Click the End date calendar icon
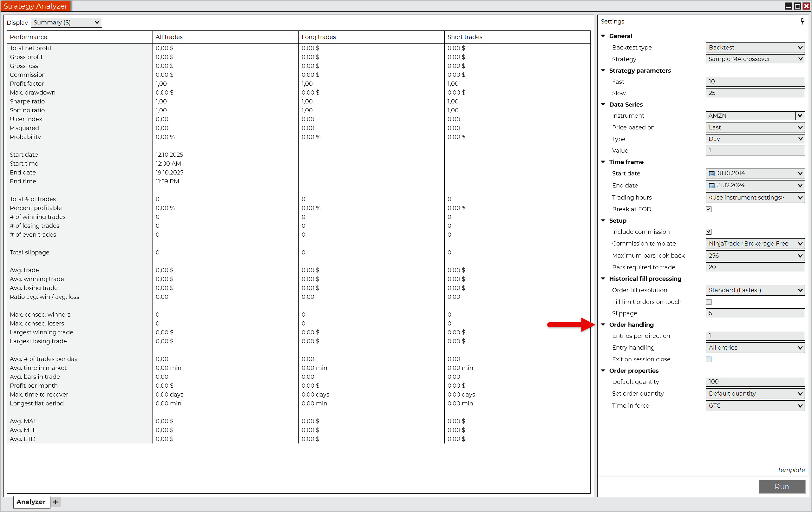Screen dimensions: 812x512 711,186
